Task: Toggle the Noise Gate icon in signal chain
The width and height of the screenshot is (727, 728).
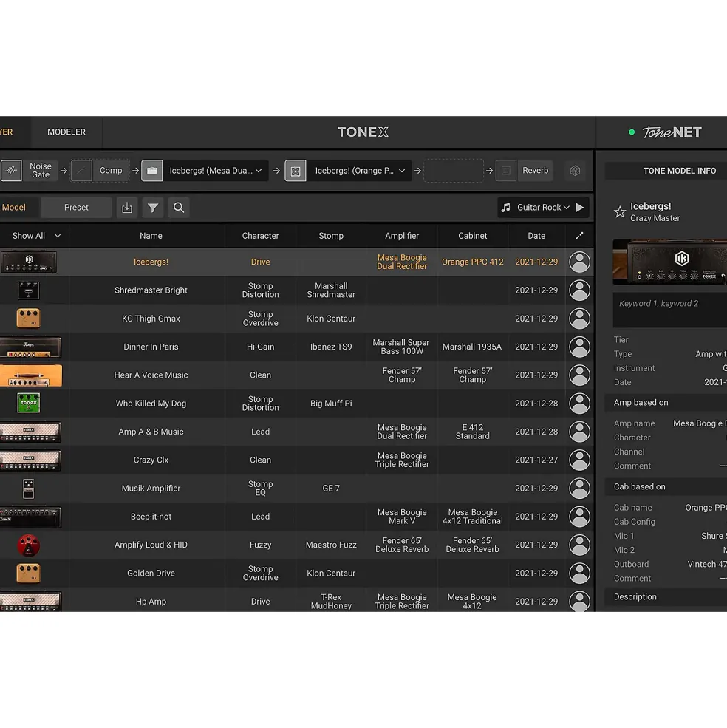Action: tap(11, 171)
